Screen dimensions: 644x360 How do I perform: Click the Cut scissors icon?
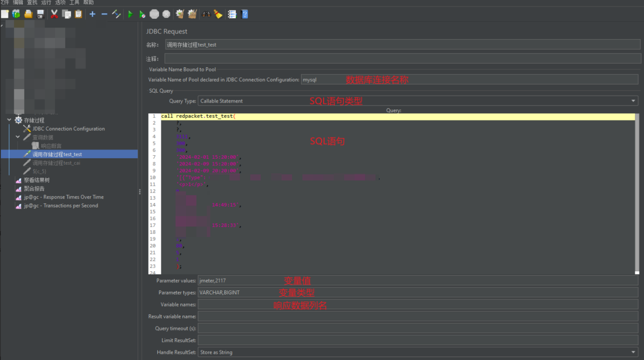pos(54,14)
